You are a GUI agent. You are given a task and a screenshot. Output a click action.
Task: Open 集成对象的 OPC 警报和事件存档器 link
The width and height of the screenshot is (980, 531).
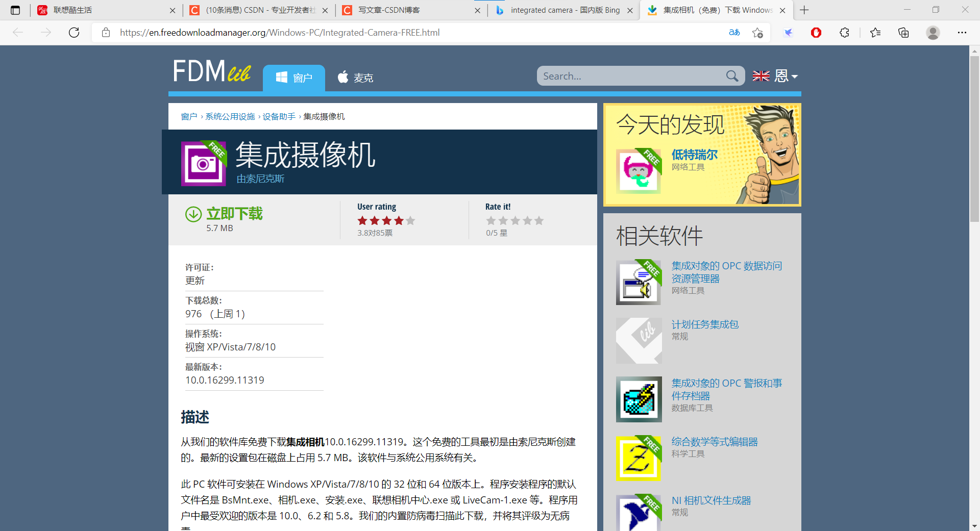[726, 389]
